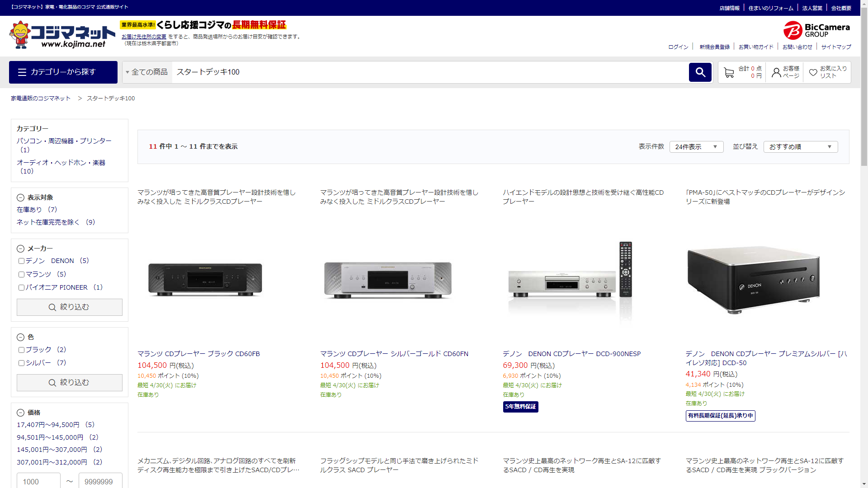Click the magnifier search button
Viewport: 868px width, 488px height.
[700, 72]
